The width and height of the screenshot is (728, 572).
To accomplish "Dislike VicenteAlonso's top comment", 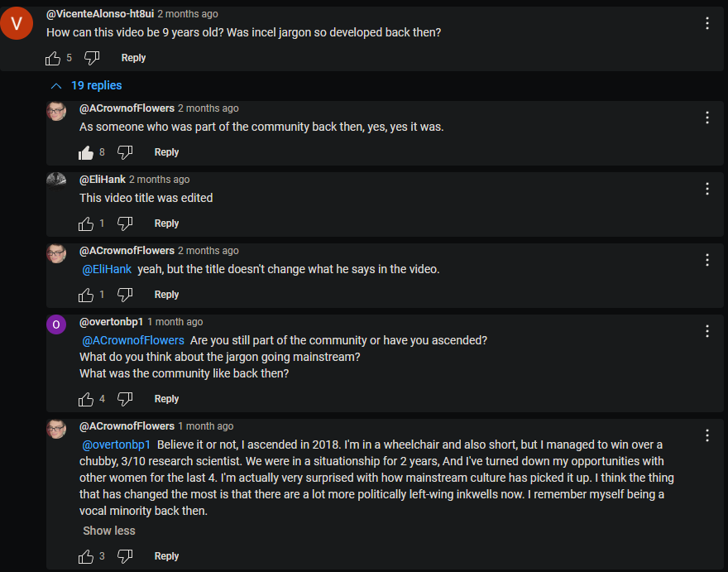I will coord(92,58).
